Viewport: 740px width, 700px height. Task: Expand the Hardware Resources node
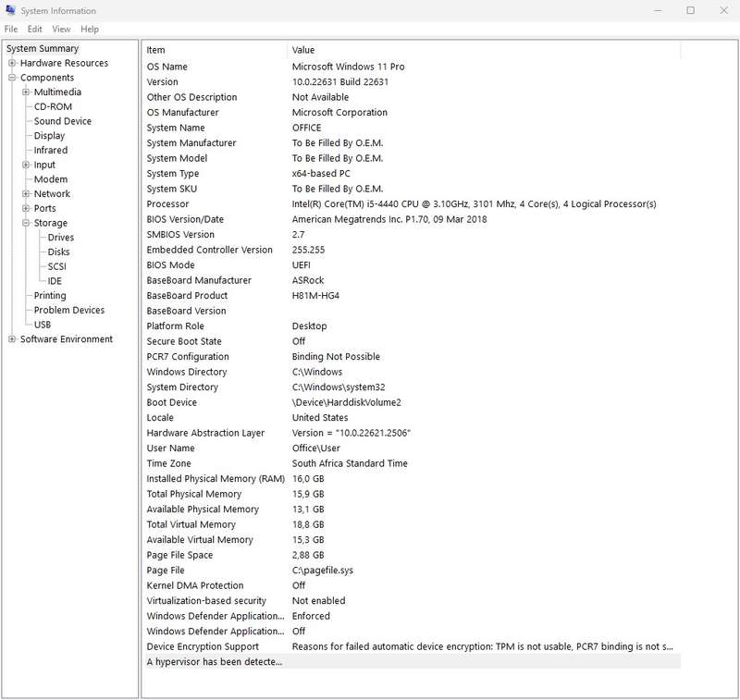tap(12, 63)
